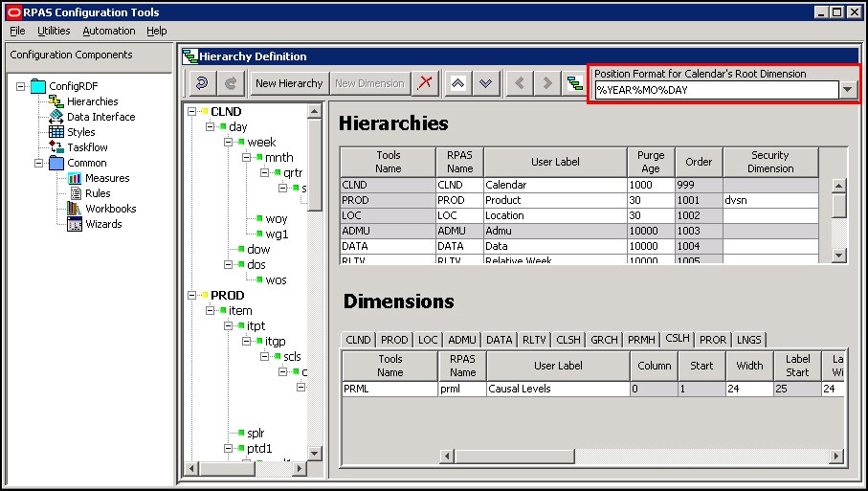This screenshot has width=868, height=491.
Task: Click the move up double-chevron button
Action: click(x=457, y=83)
